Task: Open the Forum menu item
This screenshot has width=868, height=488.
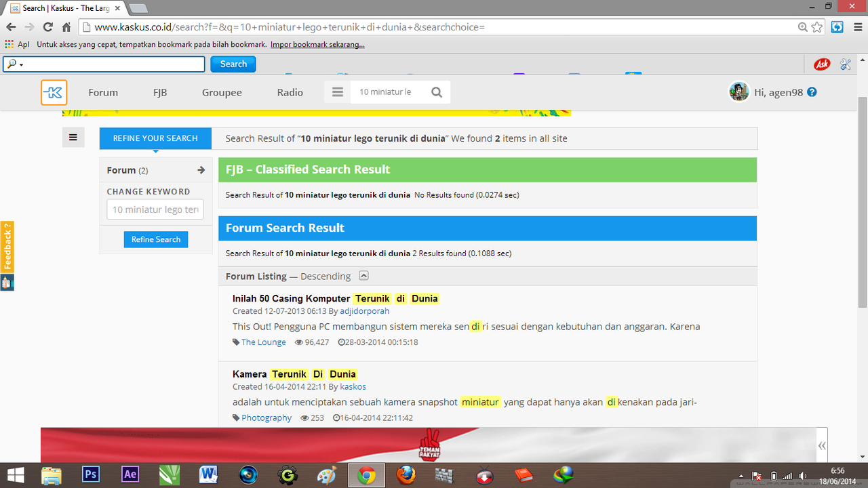Action: (x=103, y=92)
